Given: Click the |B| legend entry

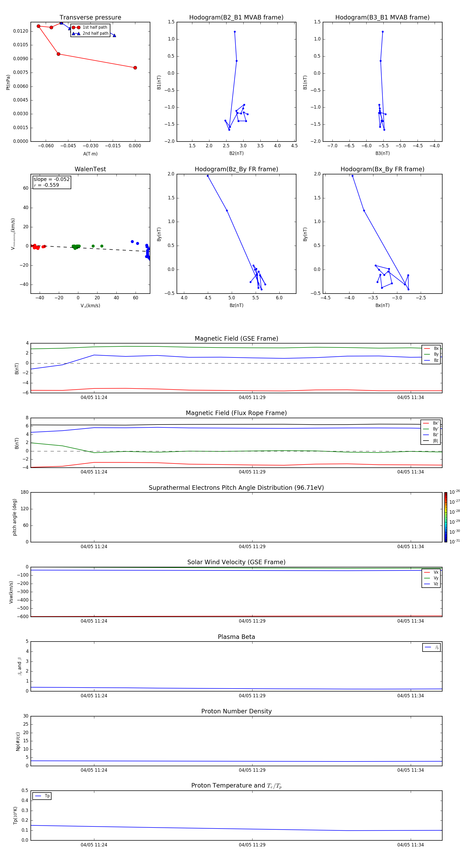Looking at the screenshot, I should tap(431, 441).
